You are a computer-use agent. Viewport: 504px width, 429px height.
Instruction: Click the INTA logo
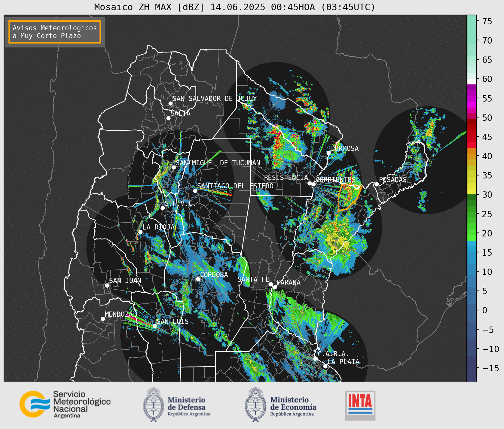click(x=360, y=405)
